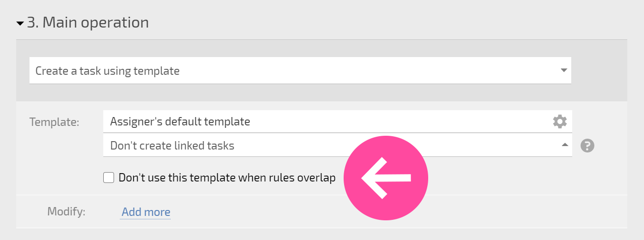Open the Don't create linked tasks dropdown
Viewport: 644px width, 240px height.
click(338, 146)
